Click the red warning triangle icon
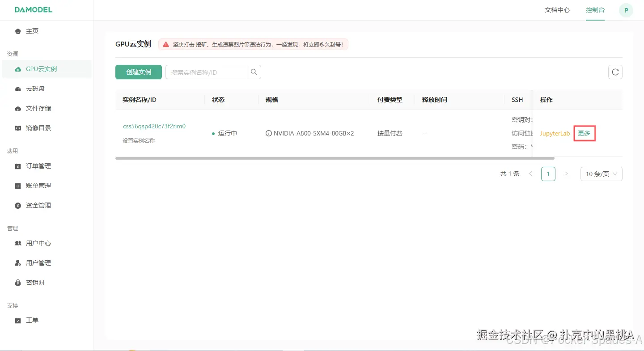This screenshot has height=351, width=644. coord(166,45)
